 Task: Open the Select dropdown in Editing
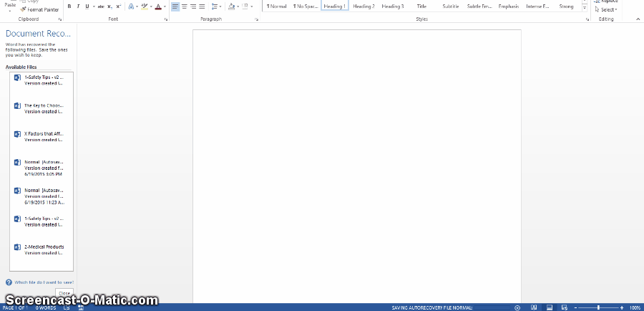606,9
